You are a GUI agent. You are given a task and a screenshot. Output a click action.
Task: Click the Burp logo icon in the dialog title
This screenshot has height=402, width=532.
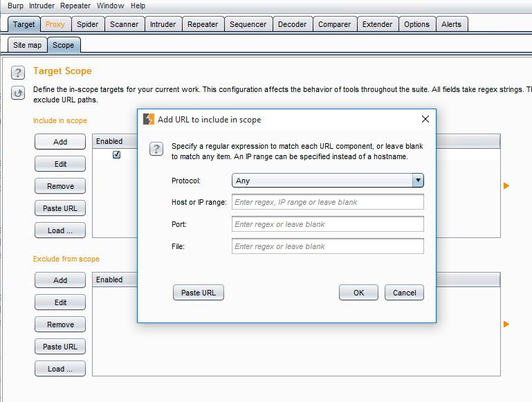click(149, 120)
